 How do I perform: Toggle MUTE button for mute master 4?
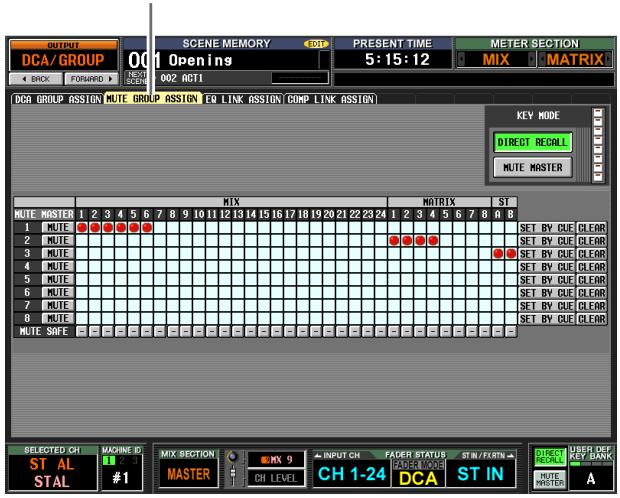pos(58,267)
